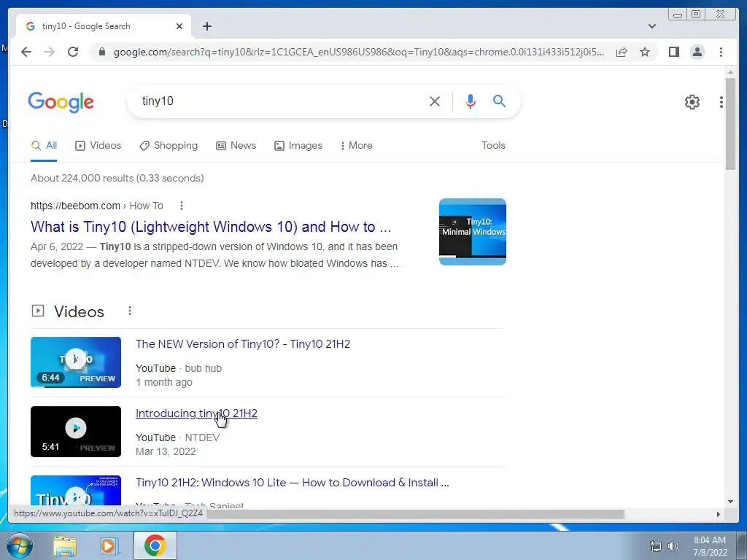
Task: Click the Videos section play-box icon
Action: click(x=38, y=311)
